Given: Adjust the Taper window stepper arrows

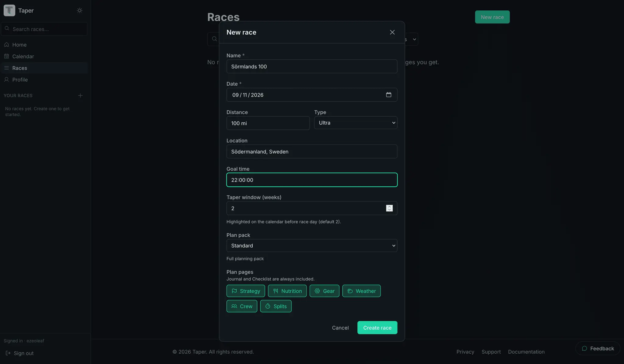Looking at the screenshot, I should coord(389,208).
